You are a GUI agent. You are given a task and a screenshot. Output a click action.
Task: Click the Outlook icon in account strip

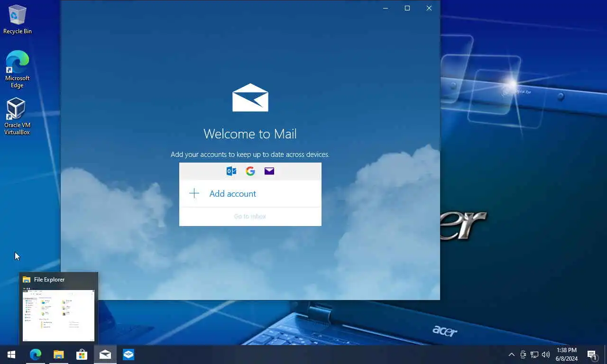tap(231, 171)
